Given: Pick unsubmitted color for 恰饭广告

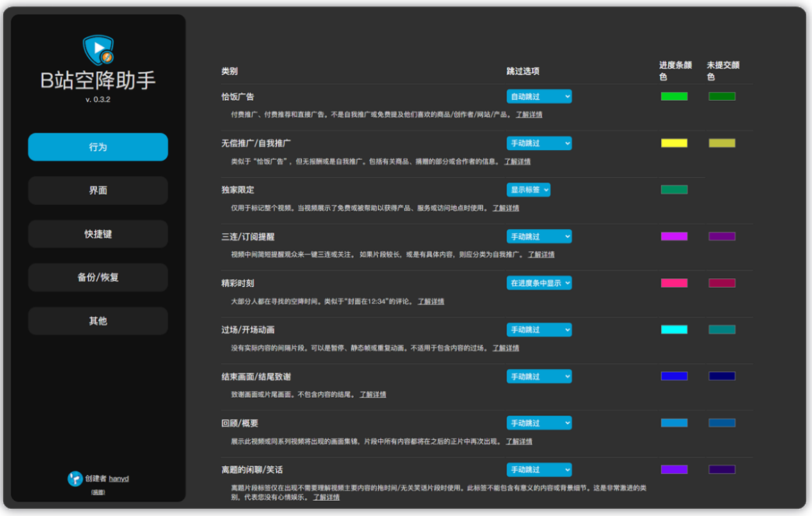Looking at the screenshot, I should (x=722, y=97).
